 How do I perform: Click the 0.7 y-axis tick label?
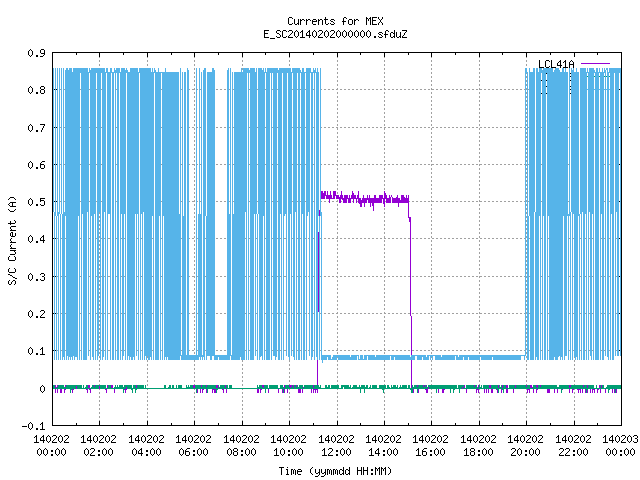(x=36, y=128)
